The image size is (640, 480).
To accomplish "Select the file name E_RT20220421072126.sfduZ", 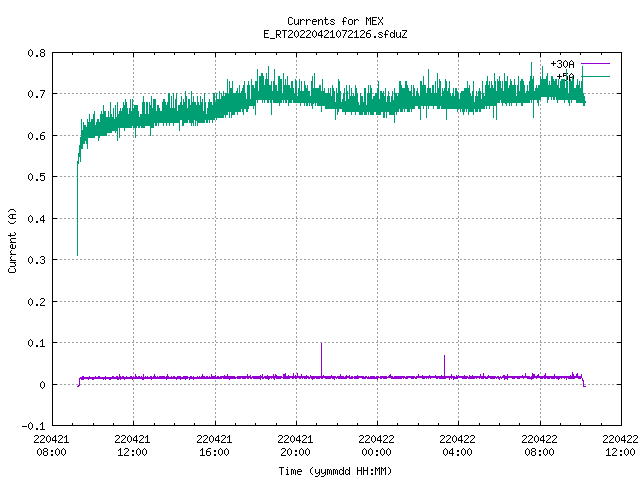I will point(335,34).
